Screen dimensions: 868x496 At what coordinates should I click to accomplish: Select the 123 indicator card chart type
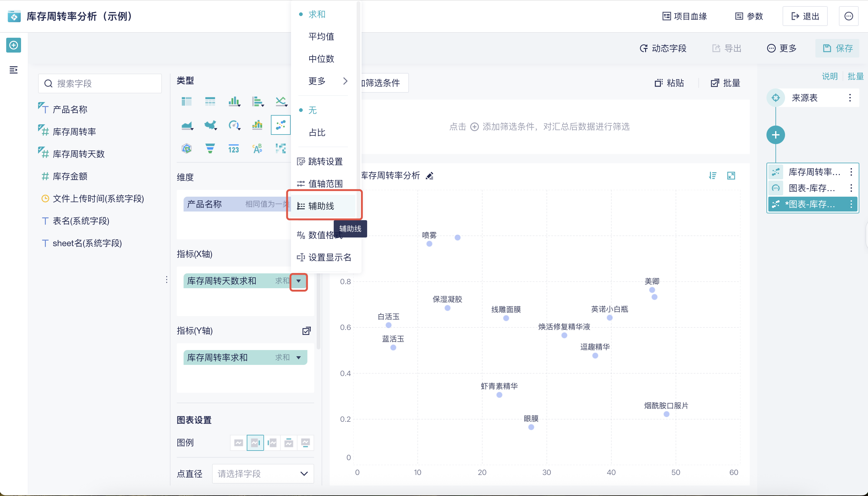233,148
